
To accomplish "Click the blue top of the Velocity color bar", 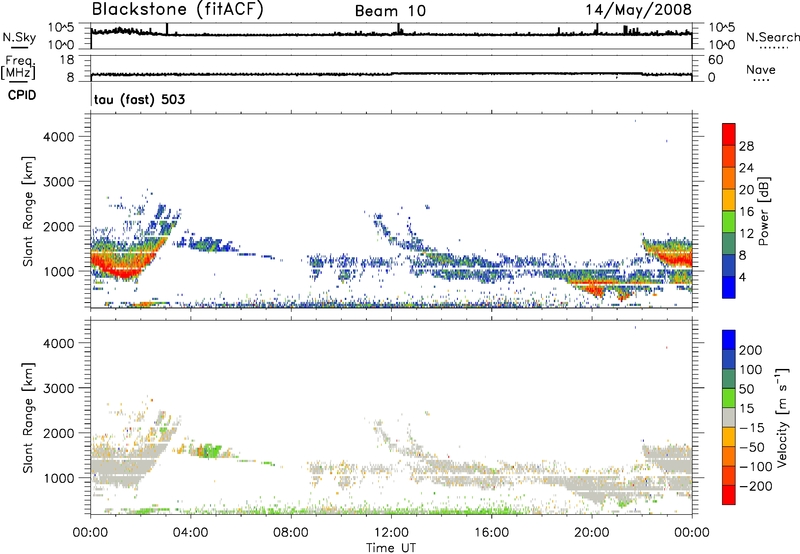I will (729, 340).
